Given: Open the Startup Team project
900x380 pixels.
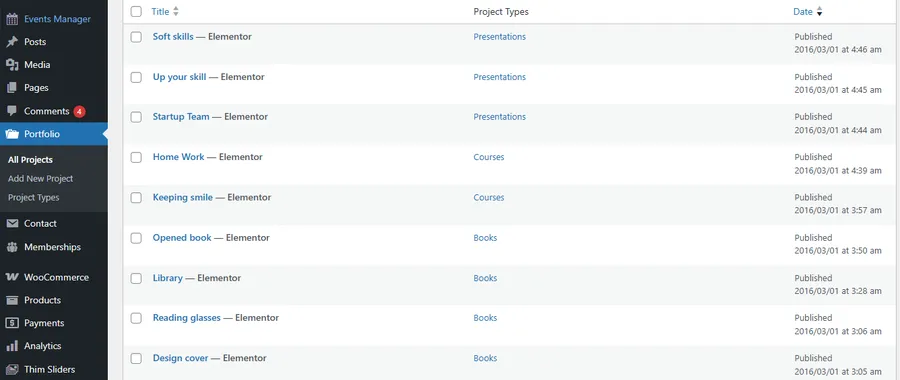Looking at the screenshot, I should 181,117.
